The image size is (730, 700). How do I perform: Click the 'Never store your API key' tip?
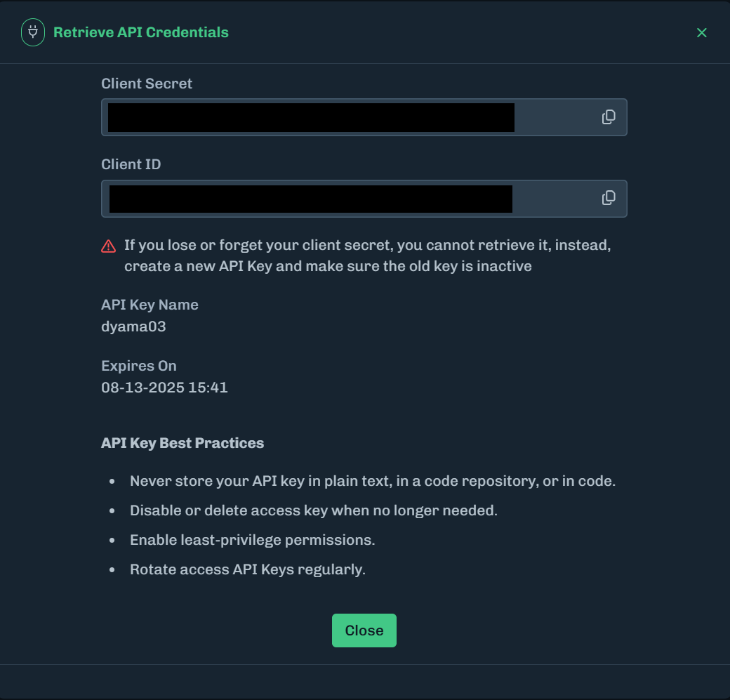point(372,482)
